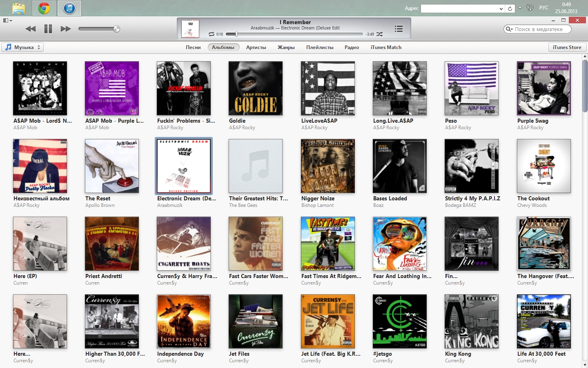Open the Радио section
The height and width of the screenshot is (368, 588).
click(x=352, y=47)
